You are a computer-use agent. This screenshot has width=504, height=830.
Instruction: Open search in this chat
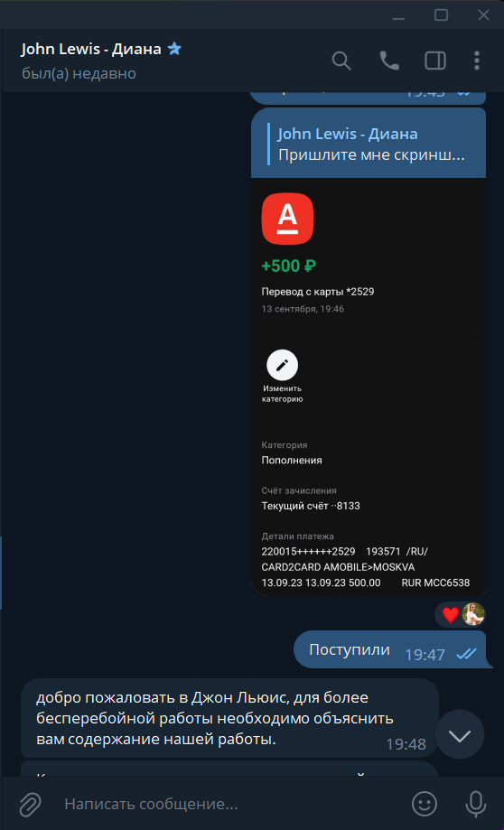[341, 61]
